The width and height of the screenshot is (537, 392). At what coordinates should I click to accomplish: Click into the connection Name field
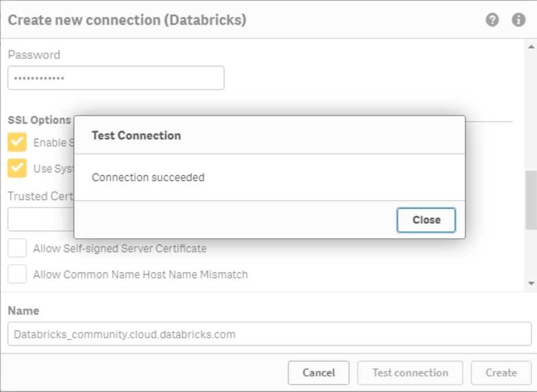point(269,334)
